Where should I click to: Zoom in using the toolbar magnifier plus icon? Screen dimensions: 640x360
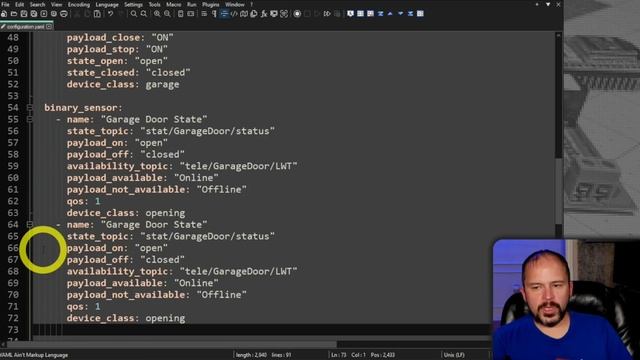pos(157,14)
